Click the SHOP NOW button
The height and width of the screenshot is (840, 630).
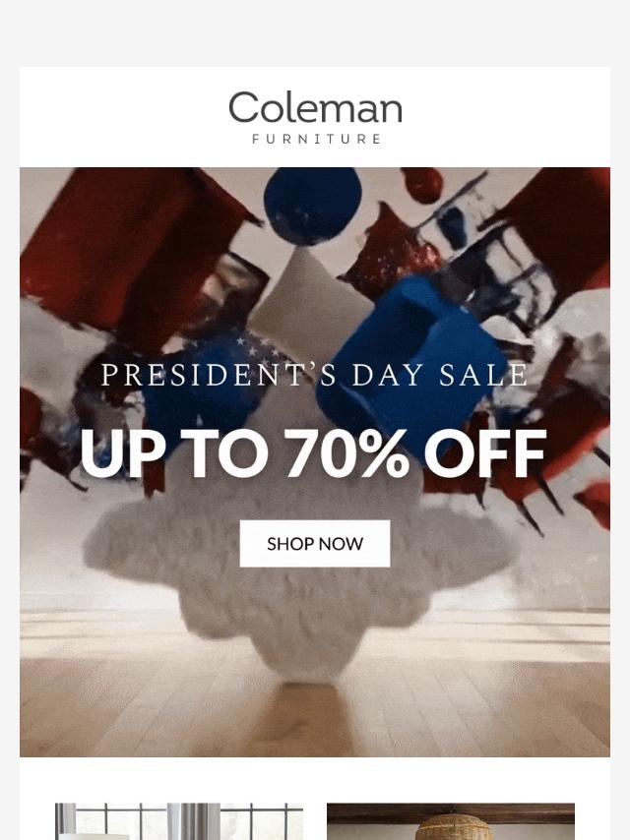tap(315, 543)
